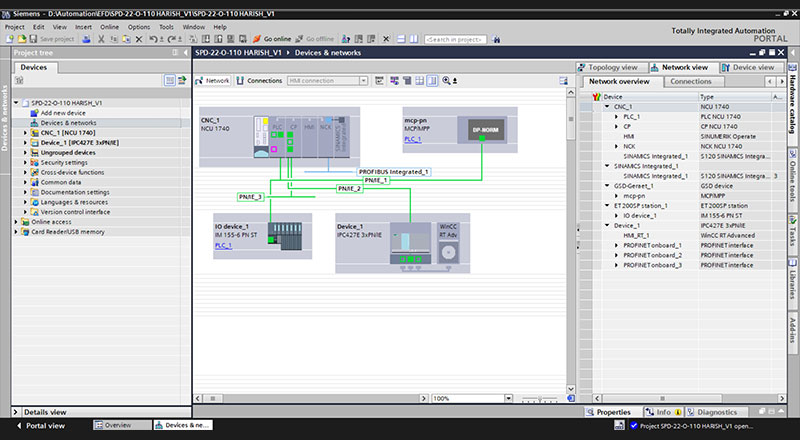This screenshot has height=440, width=800.
Task: Open the HMI connection dropdown
Action: point(363,81)
